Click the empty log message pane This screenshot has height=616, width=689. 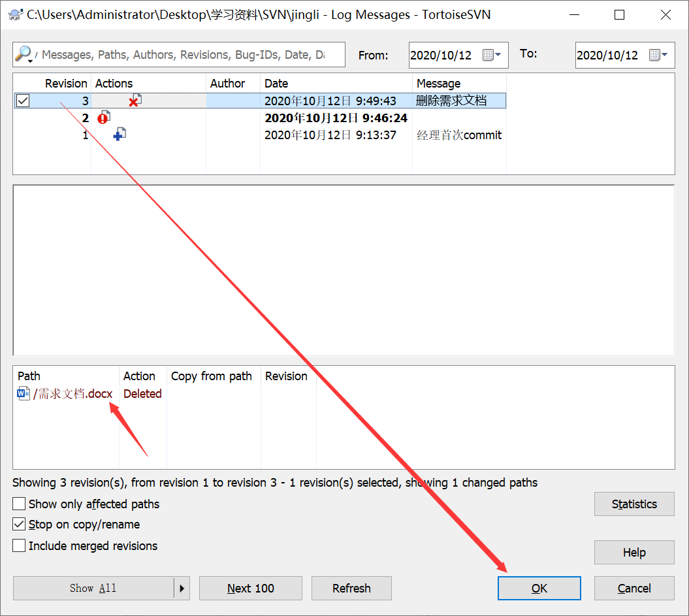[344, 270]
